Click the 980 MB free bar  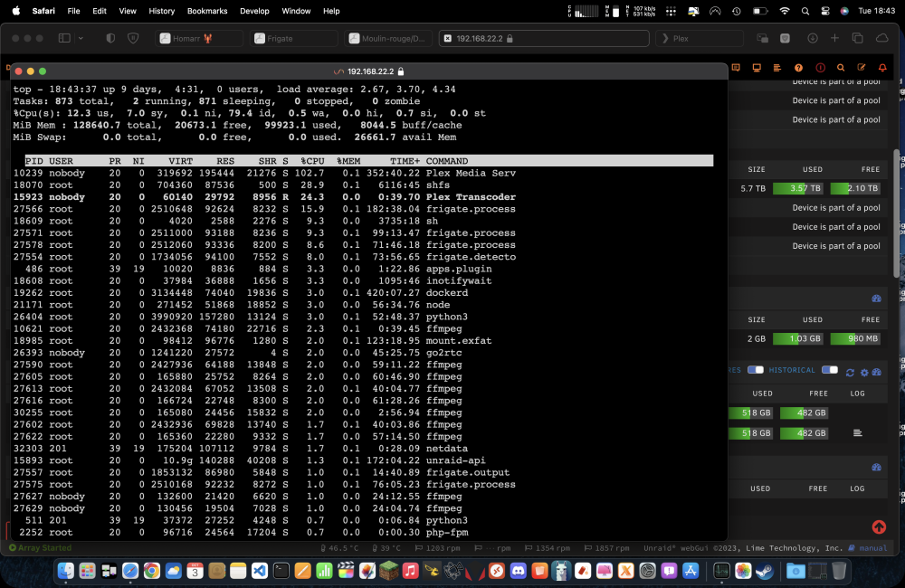(x=855, y=338)
